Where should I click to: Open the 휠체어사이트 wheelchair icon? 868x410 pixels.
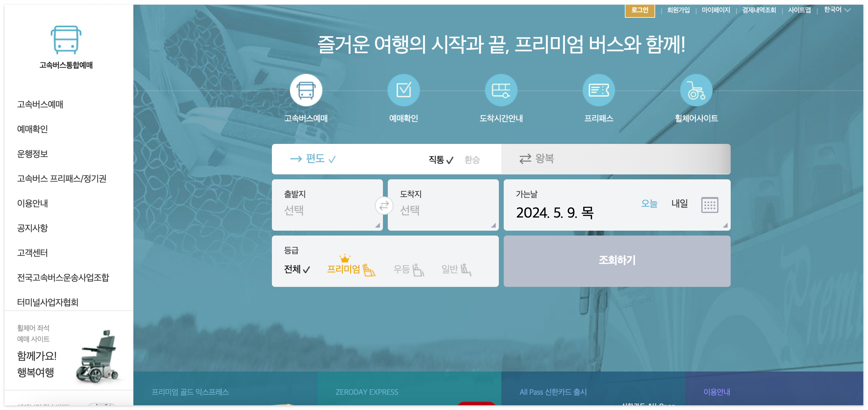click(696, 90)
